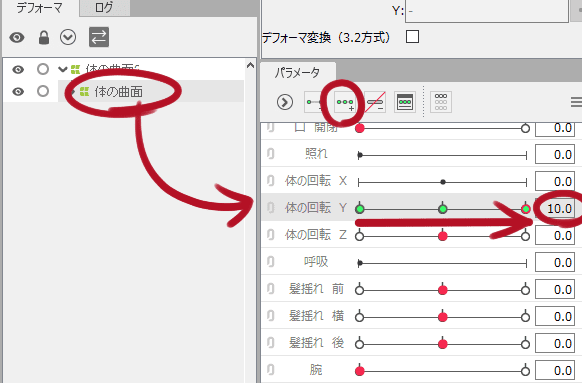The image size is (582, 383).
Task: Toggle visibility eye icon in deformer toolbar
Action: pyautogui.click(x=17, y=37)
